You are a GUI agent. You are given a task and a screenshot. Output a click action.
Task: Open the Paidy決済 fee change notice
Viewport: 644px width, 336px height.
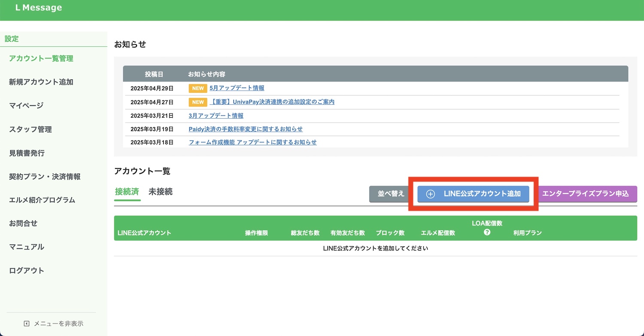[x=246, y=129]
